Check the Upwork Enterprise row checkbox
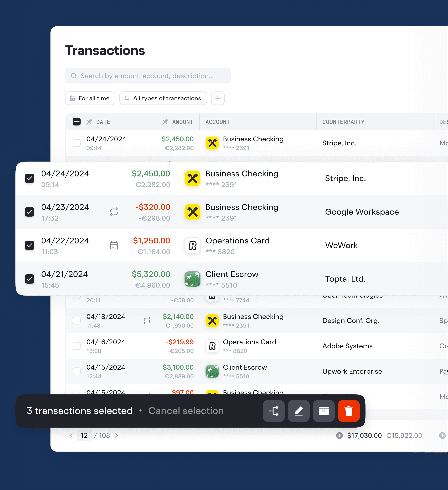 (x=77, y=371)
